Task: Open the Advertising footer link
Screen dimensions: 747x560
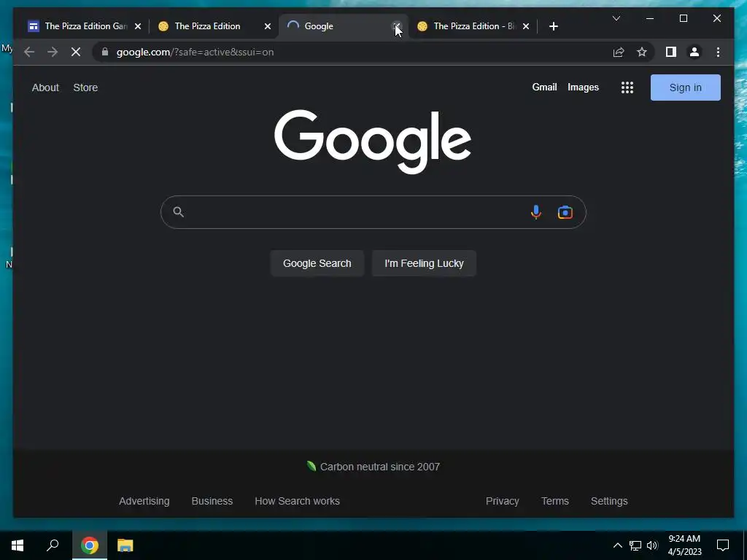Action: click(144, 501)
